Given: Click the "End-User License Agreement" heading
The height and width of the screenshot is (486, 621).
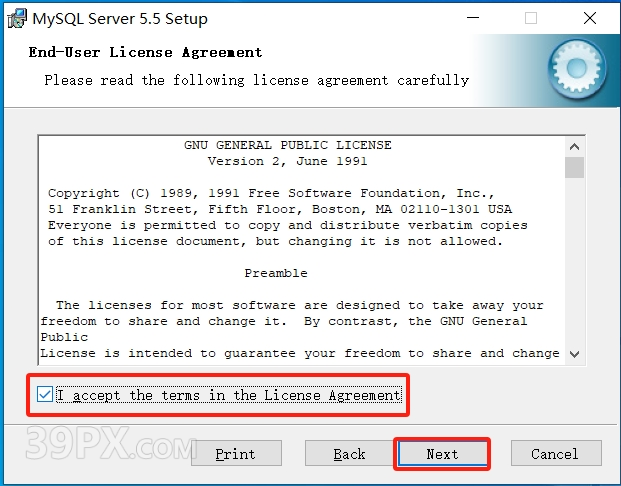Looking at the screenshot, I should (145, 52).
